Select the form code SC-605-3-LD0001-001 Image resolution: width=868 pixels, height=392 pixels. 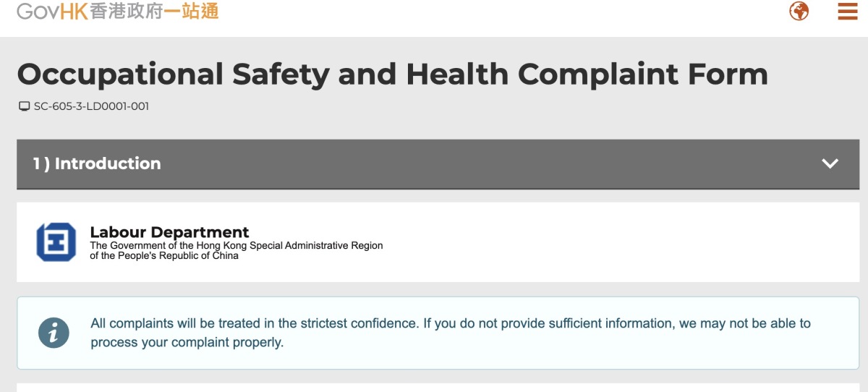(x=91, y=106)
